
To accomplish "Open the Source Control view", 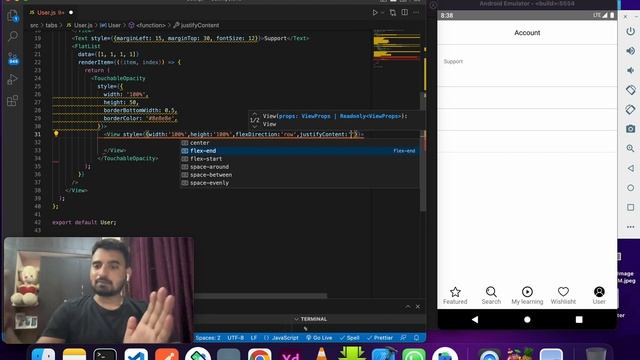I will [x=13, y=58].
